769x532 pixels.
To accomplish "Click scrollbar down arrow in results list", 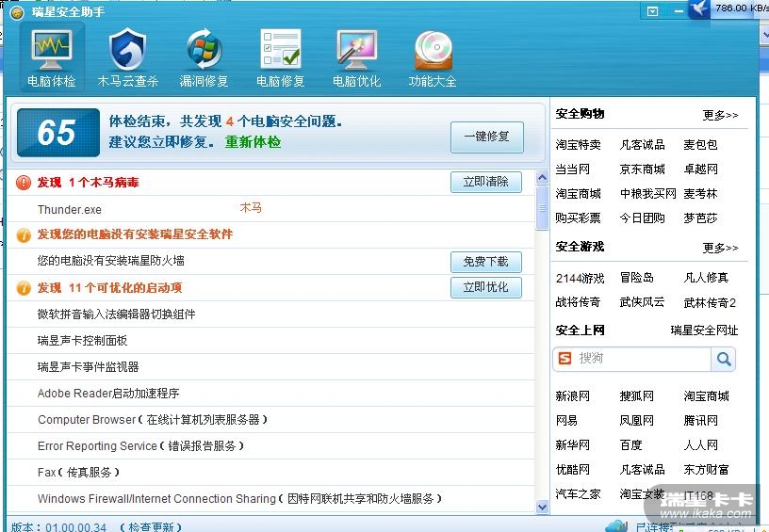I will pos(542,507).
